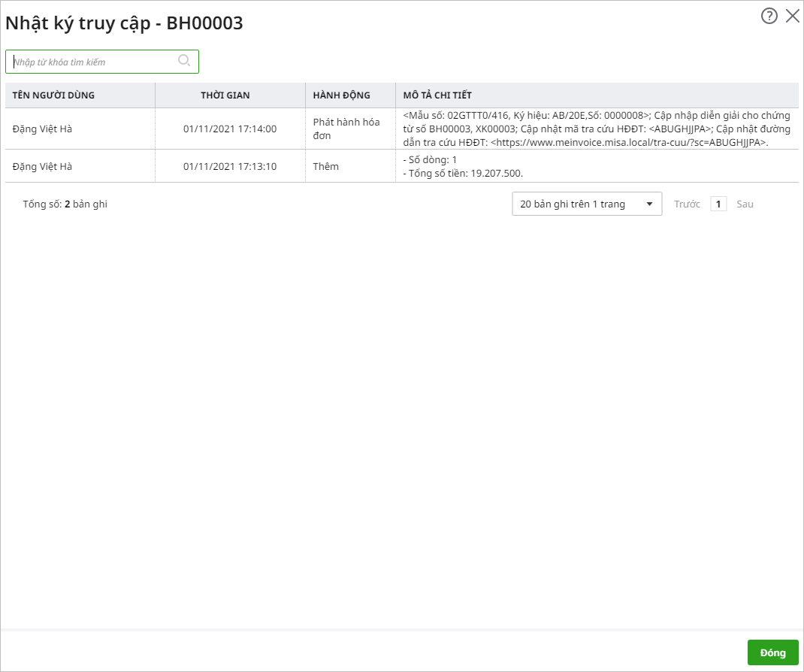Select page number 1 in pagination
Viewport: 804px width, 672px height.
click(718, 204)
